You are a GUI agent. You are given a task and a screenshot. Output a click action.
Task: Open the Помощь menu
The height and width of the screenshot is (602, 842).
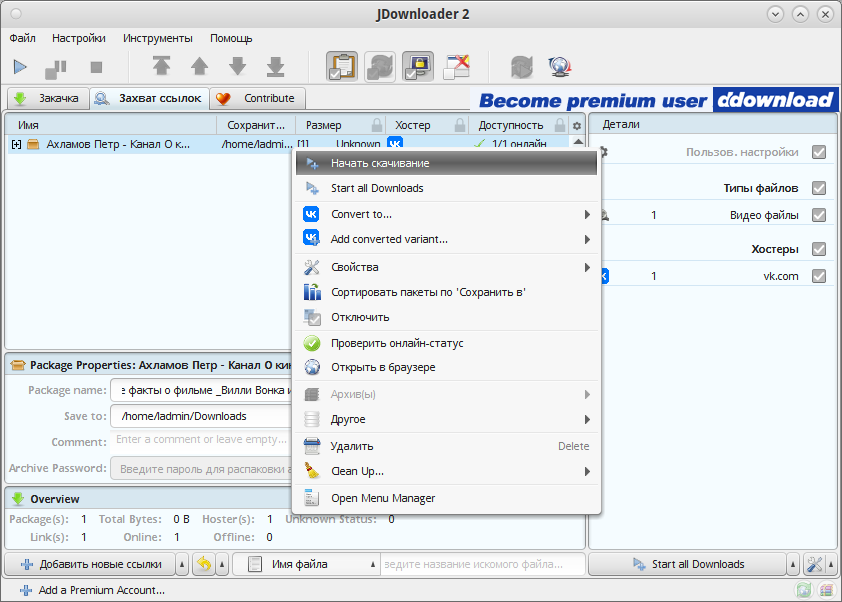click(231, 38)
